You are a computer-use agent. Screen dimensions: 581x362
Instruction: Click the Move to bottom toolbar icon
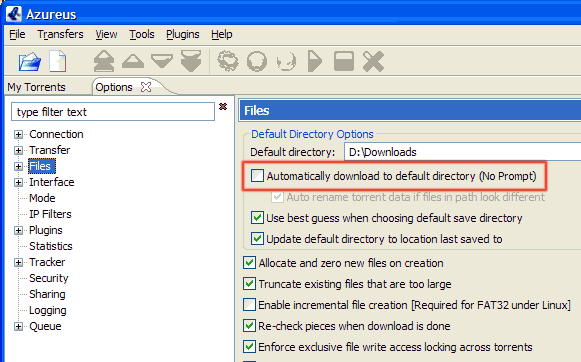[x=191, y=61]
